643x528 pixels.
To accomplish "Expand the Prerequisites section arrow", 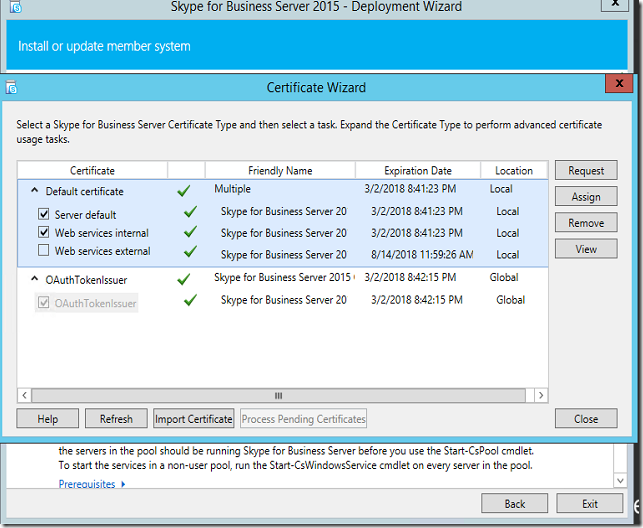I will pyautogui.click(x=123, y=484).
